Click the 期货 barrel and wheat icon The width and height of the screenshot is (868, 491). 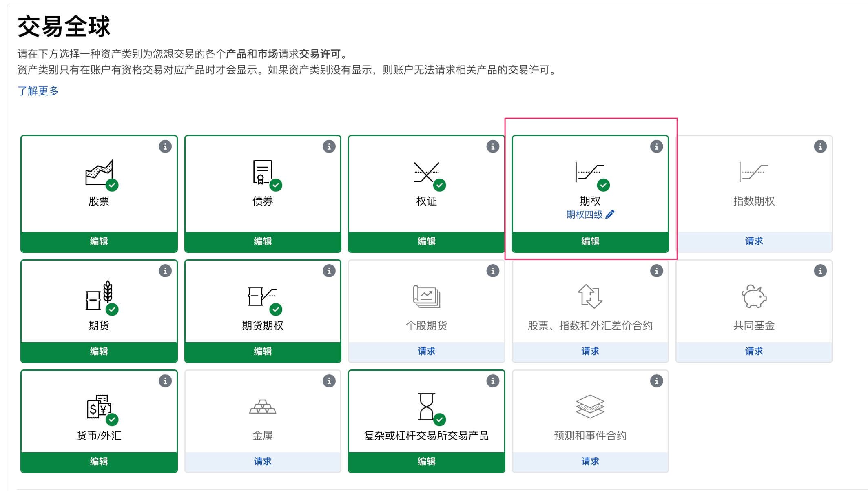tap(99, 296)
